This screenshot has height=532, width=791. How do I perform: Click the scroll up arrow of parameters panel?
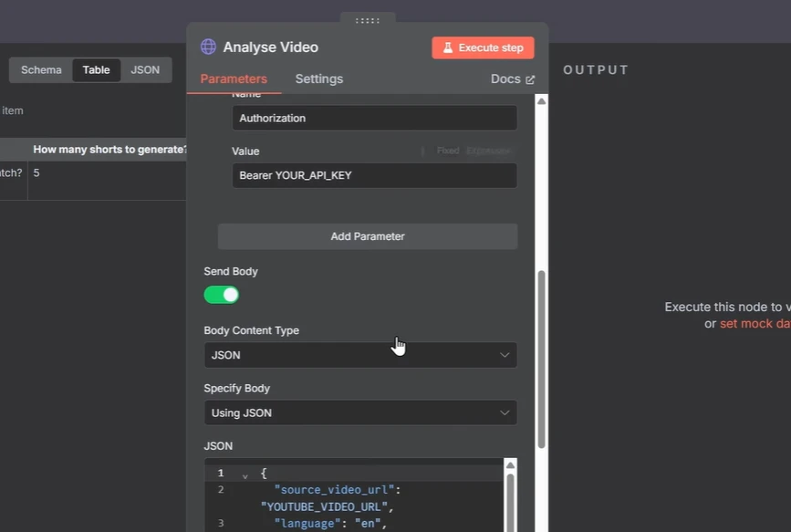[x=541, y=101]
